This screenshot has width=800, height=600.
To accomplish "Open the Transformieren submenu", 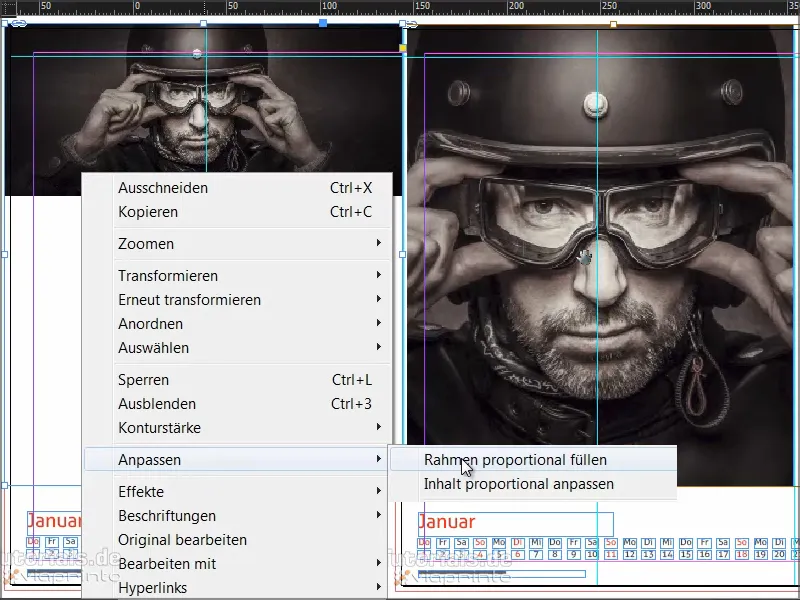I will pos(168,276).
